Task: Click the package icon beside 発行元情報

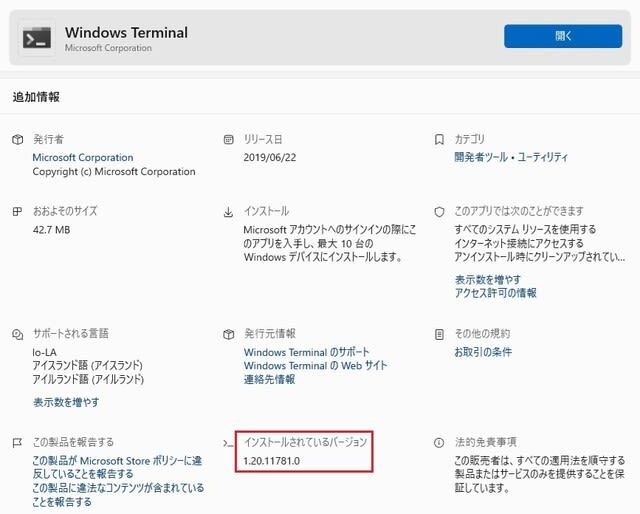Action: [229, 334]
